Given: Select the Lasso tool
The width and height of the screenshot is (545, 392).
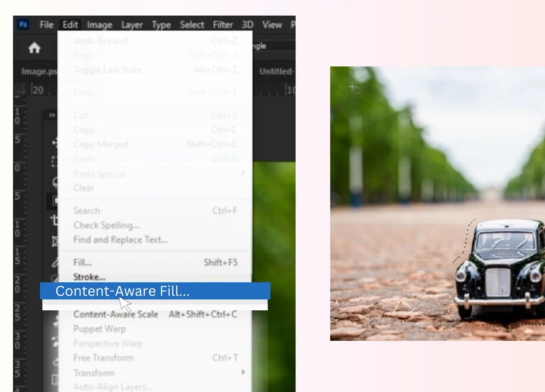Looking at the screenshot, I should (55, 181).
